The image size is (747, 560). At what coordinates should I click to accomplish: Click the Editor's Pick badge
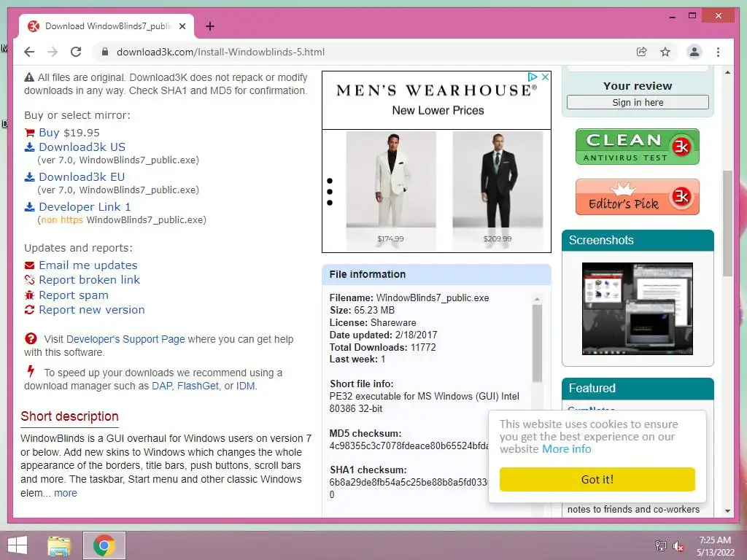638,197
